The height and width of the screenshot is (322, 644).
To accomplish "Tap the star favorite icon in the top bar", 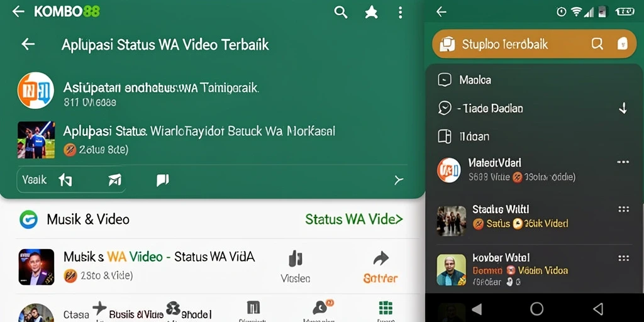I will click(371, 13).
